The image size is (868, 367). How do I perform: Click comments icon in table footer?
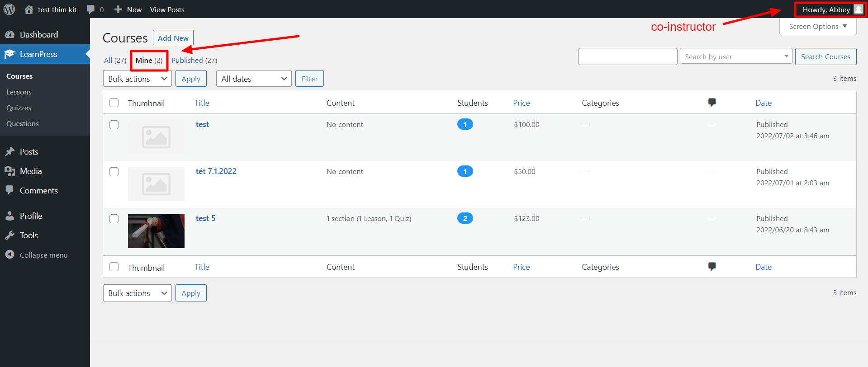pyautogui.click(x=712, y=267)
